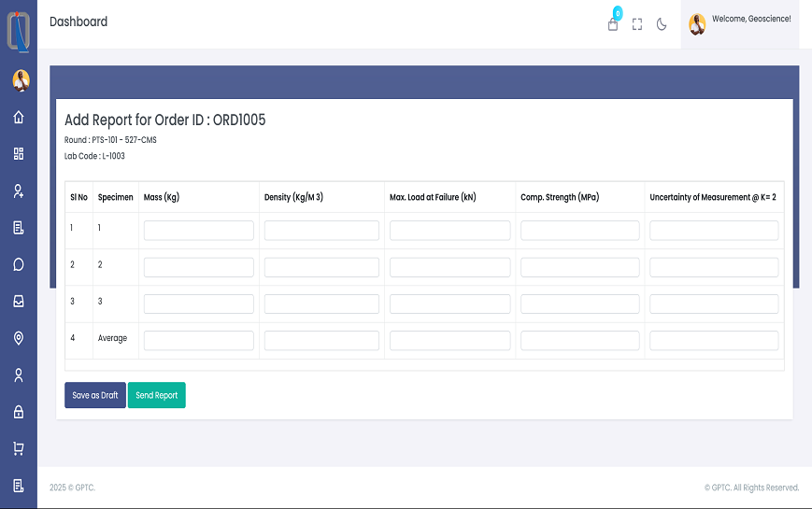The height and width of the screenshot is (509, 812).
Task: Open the shopping bag cart icon
Action: (x=613, y=24)
